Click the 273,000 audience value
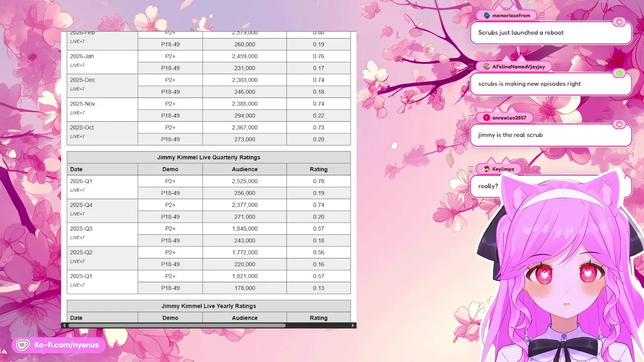 click(x=245, y=140)
